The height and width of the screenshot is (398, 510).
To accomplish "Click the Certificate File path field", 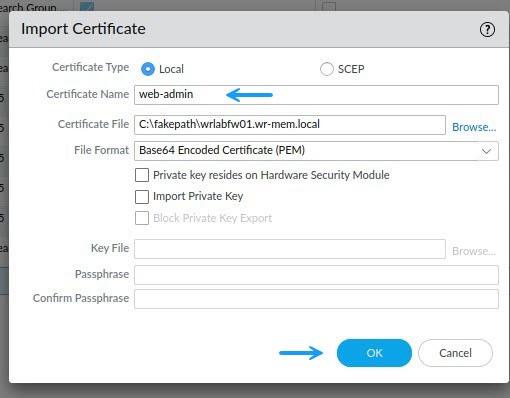I will (290, 125).
